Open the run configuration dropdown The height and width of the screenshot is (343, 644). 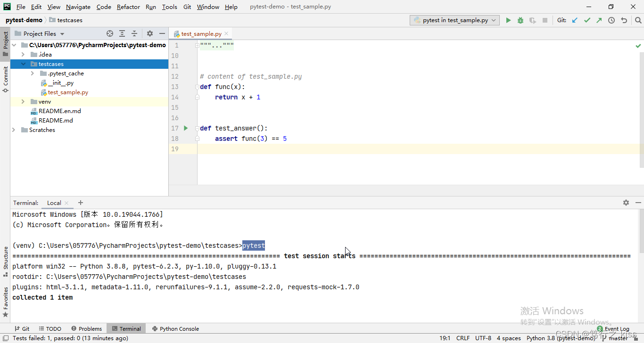click(455, 20)
